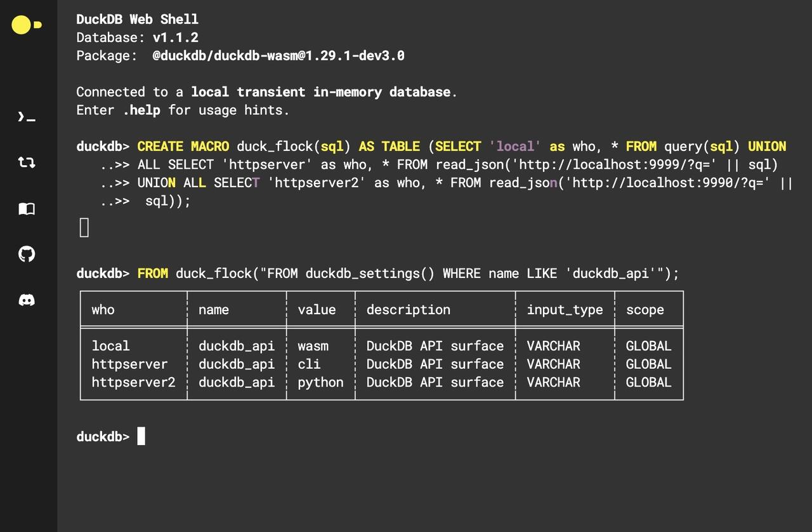Click the database version "v1.1.2"
The width and height of the screenshot is (812, 532).
point(176,37)
